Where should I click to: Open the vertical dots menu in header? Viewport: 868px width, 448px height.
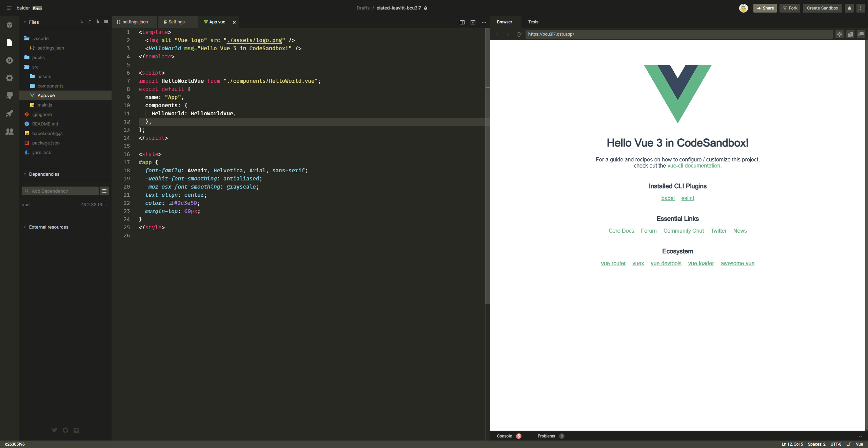pos(861,8)
